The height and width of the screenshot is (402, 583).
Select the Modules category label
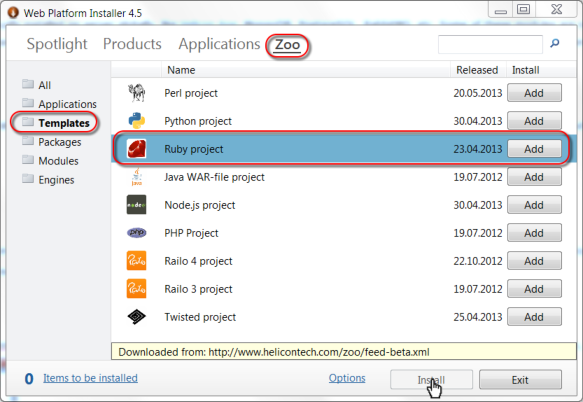pyautogui.click(x=58, y=161)
